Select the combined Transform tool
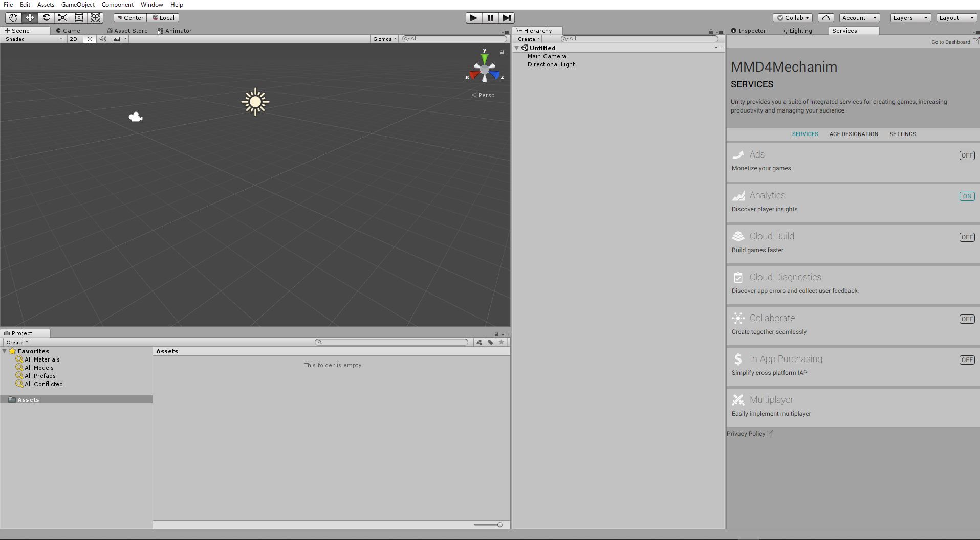 pyautogui.click(x=95, y=18)
